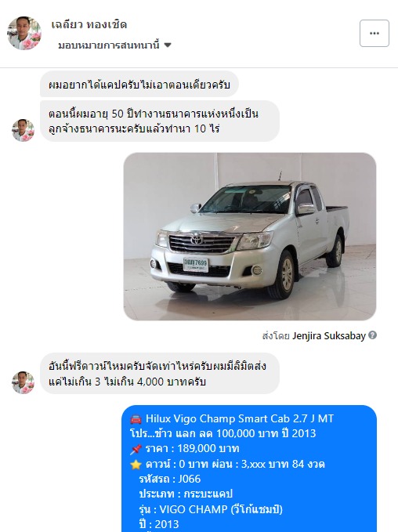Open the three-dots more options button
Image resolution: width=398 pixels, height=532 pixels.
(374, 33)
